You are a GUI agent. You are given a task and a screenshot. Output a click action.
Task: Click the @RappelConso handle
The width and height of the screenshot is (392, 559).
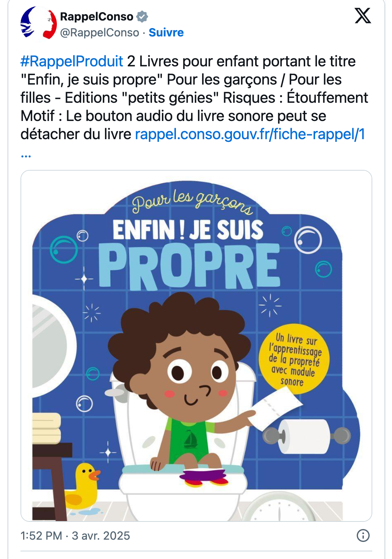pos(100,33)
